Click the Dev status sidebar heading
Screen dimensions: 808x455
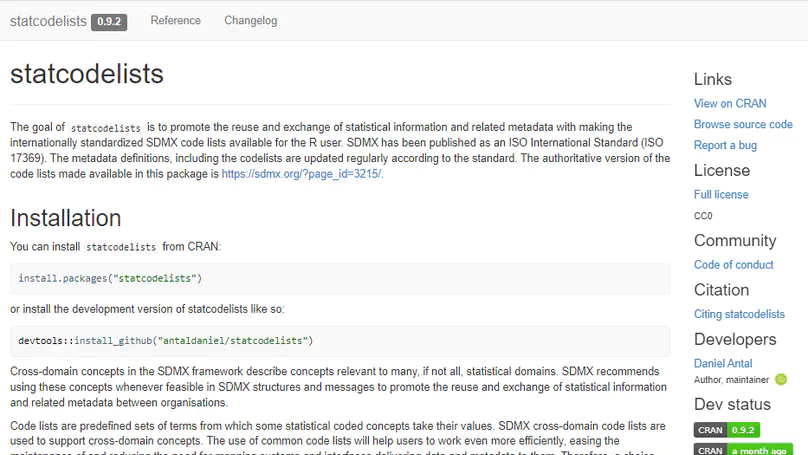click(732, 405)
